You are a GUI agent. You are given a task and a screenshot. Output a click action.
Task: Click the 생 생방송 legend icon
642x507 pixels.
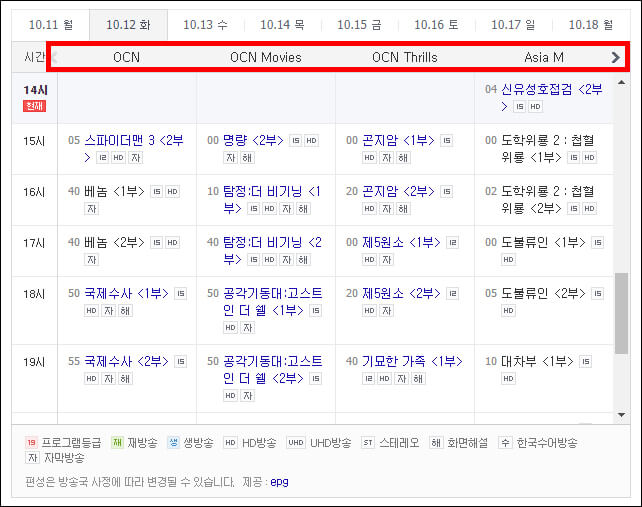[174, 443]
